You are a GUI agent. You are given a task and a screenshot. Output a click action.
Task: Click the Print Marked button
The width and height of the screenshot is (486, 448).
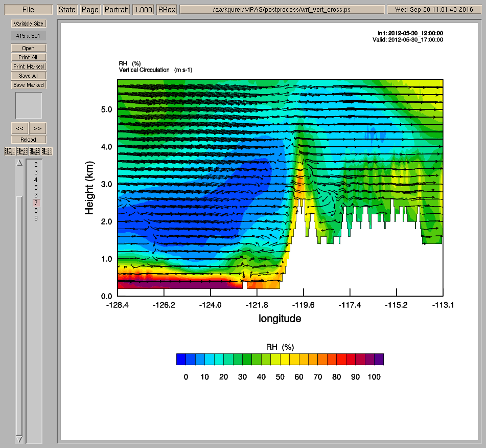coord(29,66)
